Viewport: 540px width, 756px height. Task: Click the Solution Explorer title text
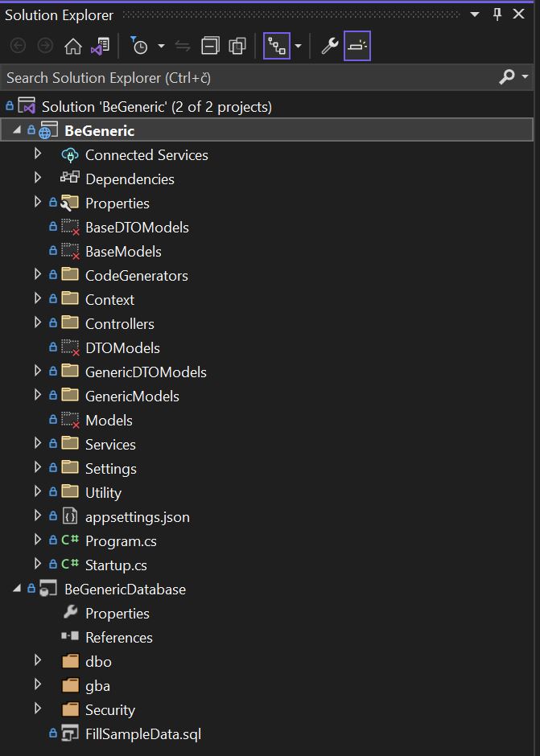click(x=59, y=15)
